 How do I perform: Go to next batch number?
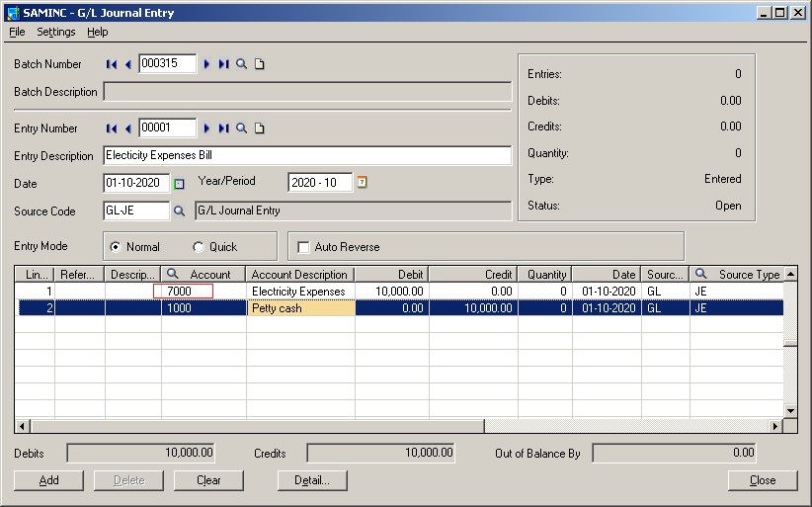tap(206, 64)
